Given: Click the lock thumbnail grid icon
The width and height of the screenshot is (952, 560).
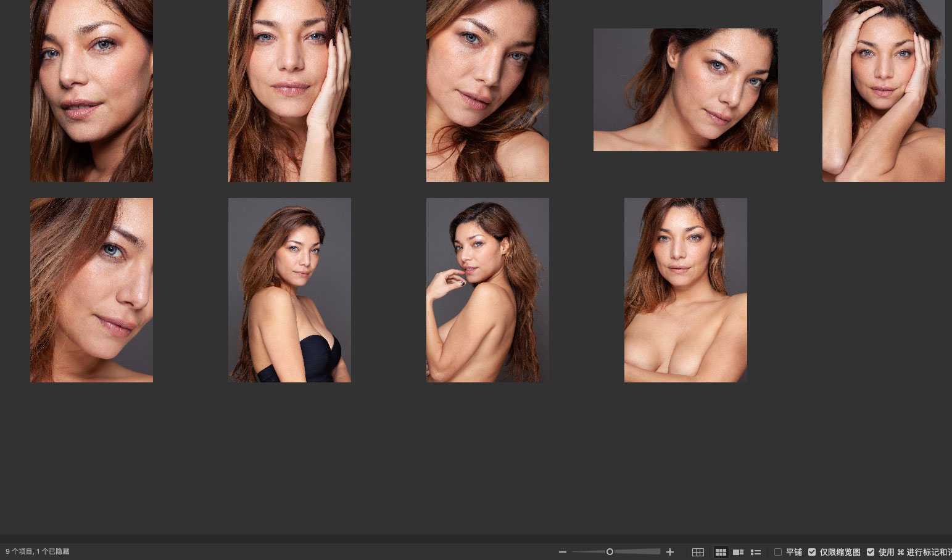Looking at the screenshot, I should (x=698, y=552).
